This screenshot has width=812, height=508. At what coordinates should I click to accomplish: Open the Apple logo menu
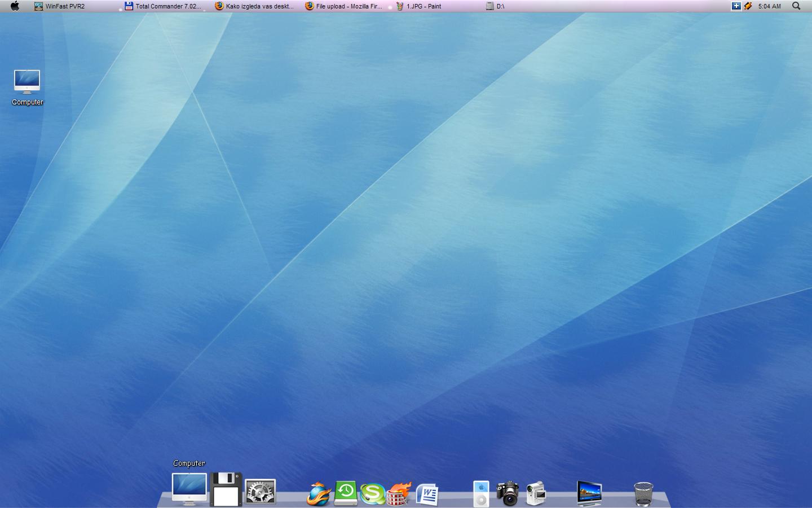(x=15, y=6)
